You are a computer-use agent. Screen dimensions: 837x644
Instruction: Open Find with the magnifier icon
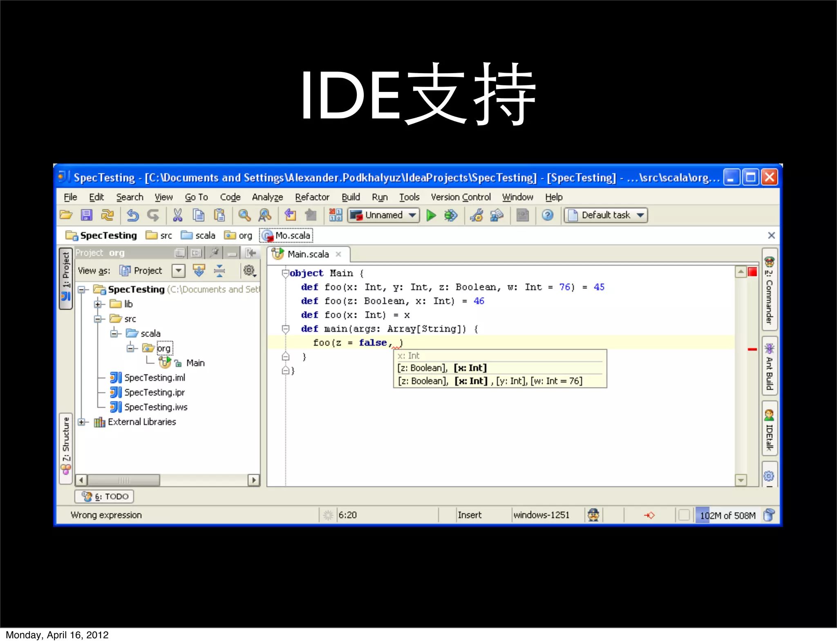tap(244, 215)
